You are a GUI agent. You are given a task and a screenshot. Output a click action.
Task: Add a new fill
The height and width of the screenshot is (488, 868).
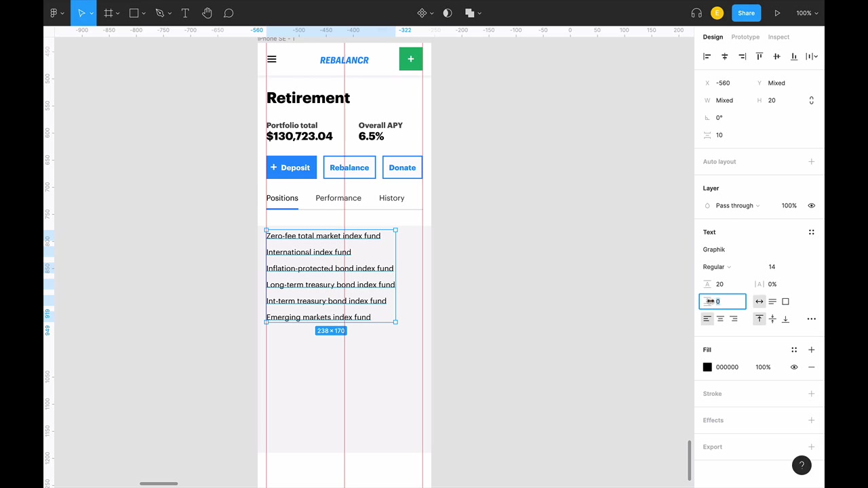pos(811,350)
